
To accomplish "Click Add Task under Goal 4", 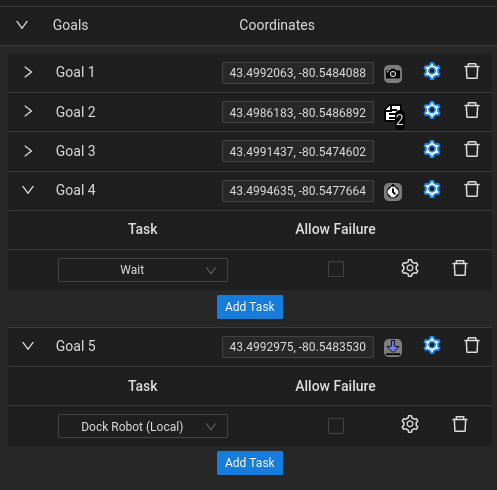I will (250, 307).
